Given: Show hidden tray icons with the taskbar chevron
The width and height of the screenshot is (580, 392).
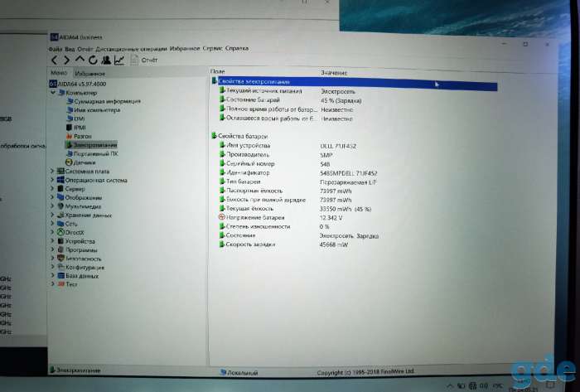Looking at the screenshot, I should click(450, 386).
